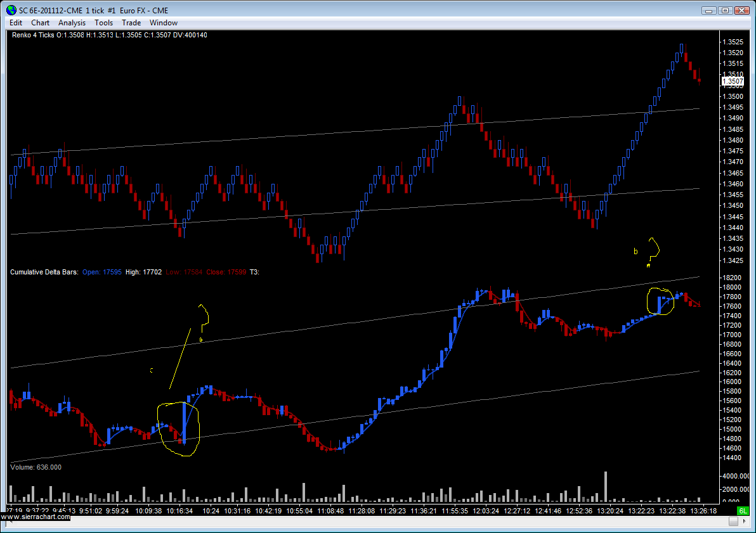756x533 pixels.
Task: Click the www.sierrachart.com link
Action: pos(35,517)
